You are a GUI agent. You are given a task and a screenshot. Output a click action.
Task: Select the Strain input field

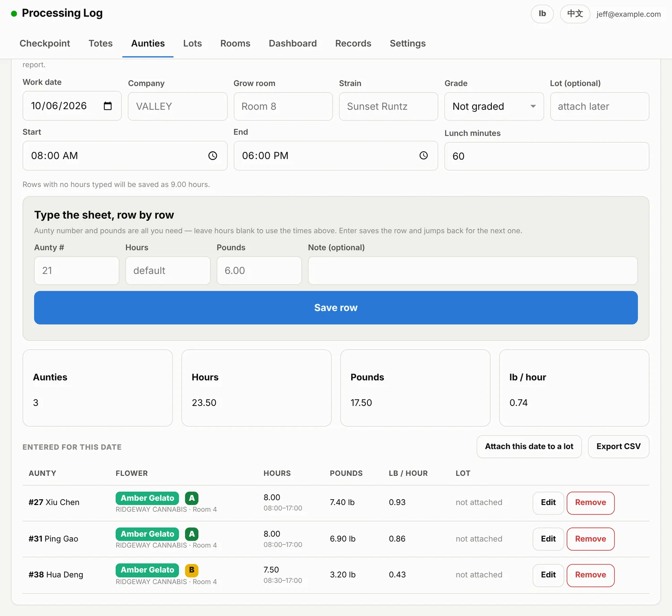(388, 107)
